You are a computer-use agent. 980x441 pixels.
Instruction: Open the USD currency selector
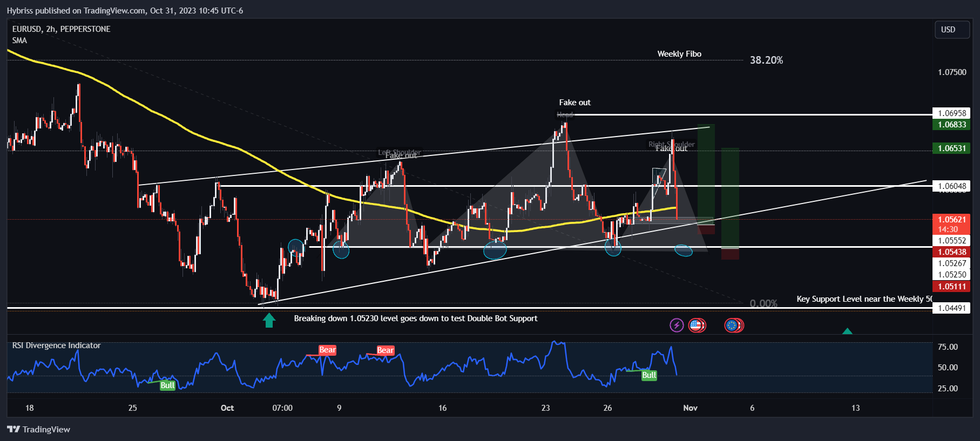pos(953,30)
